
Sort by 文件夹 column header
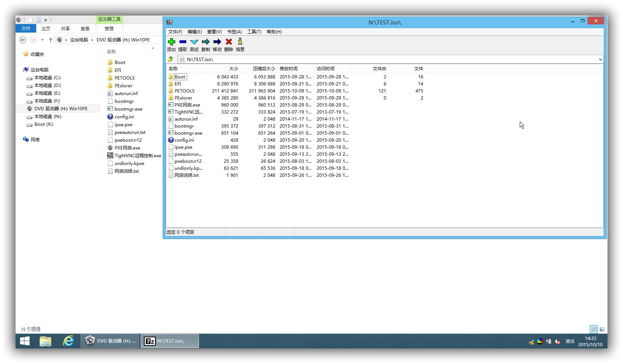click(x=370, y=69)
